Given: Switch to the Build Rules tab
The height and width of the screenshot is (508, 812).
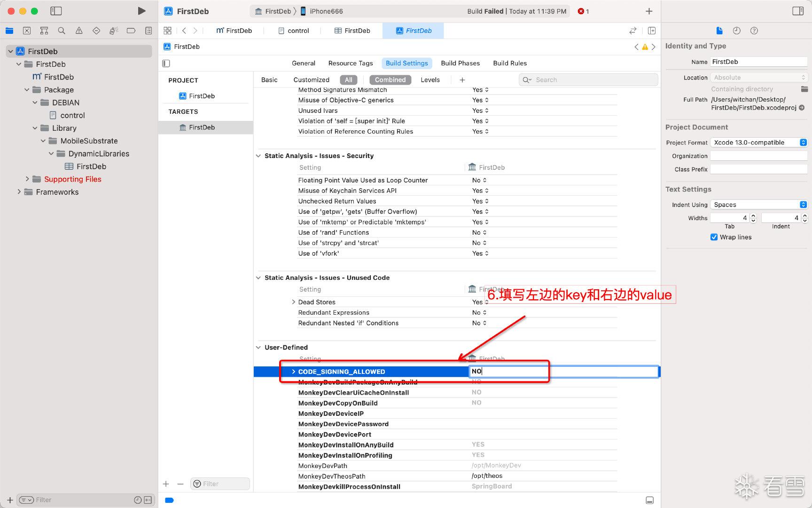Looking at the screenshot, I should pos(510,63).
